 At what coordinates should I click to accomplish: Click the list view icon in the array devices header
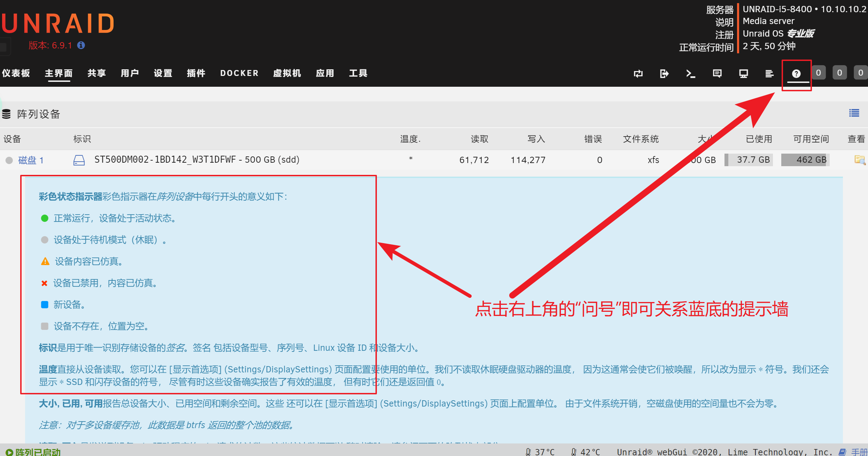[854, 113]
